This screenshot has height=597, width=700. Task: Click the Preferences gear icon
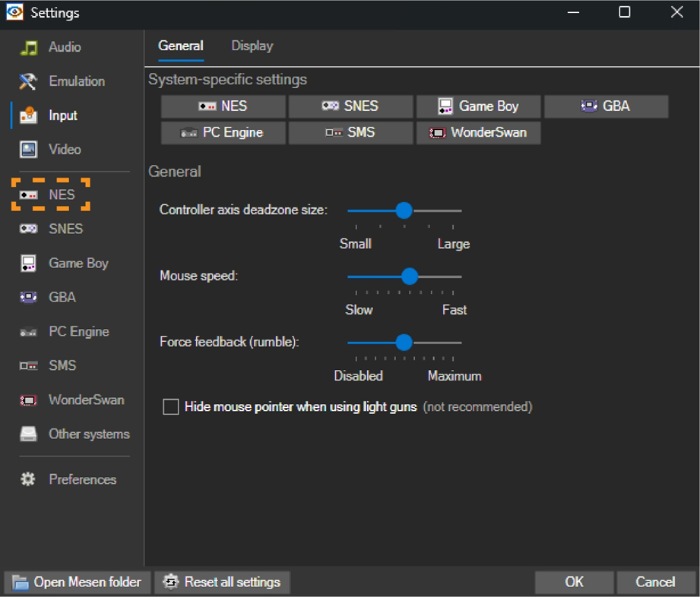click(x=28, y=479)
